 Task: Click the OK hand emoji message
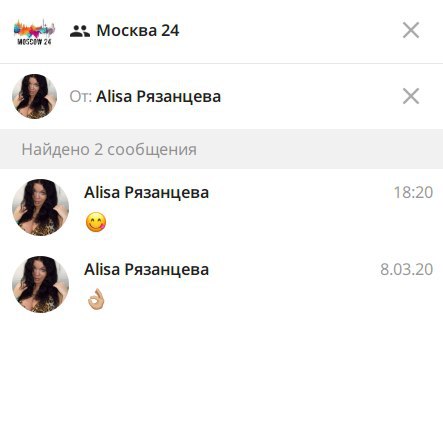pos(96,299)
